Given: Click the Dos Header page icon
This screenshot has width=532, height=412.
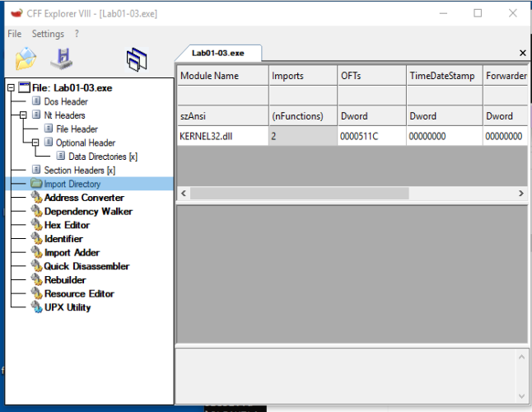Looking at the screenshot, I should [x=36, y=101].
